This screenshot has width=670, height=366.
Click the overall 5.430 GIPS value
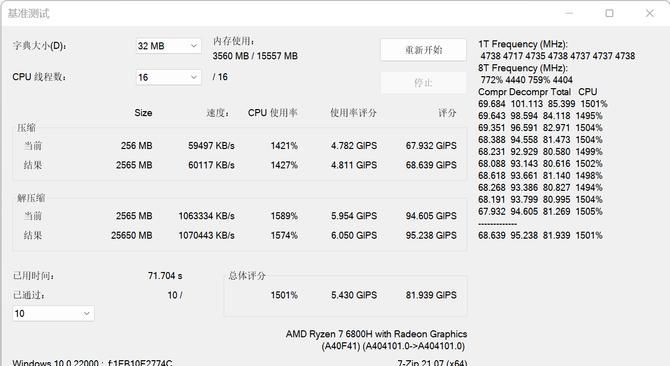tap(354, 295)
